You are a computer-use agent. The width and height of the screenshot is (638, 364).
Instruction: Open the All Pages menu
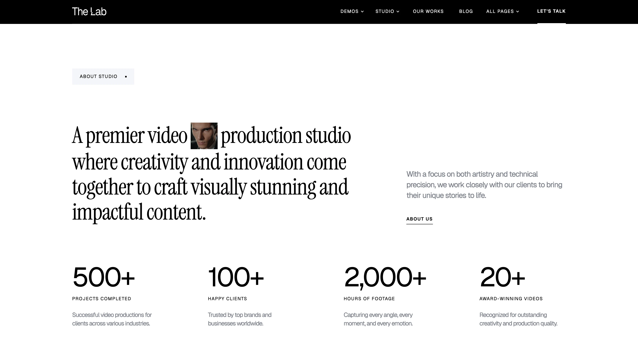pyautogui.click(x=500, y=11)
